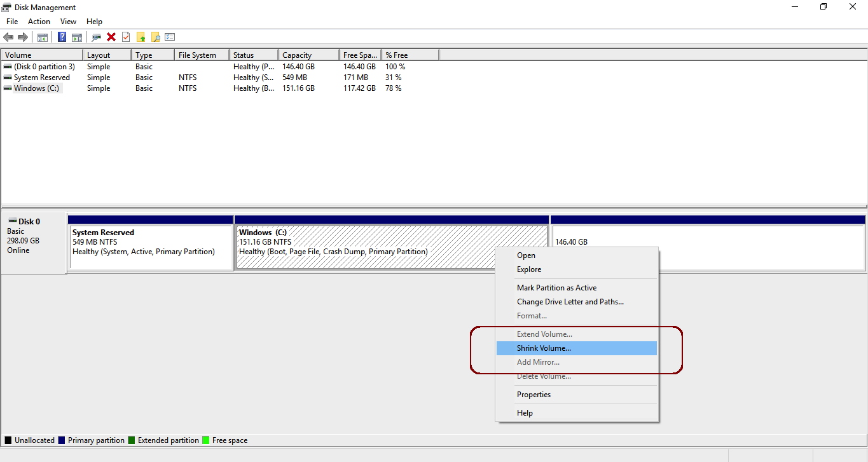Sort by the Status column header
This screenshot has width=868, height=462.
tap(254, 55)
